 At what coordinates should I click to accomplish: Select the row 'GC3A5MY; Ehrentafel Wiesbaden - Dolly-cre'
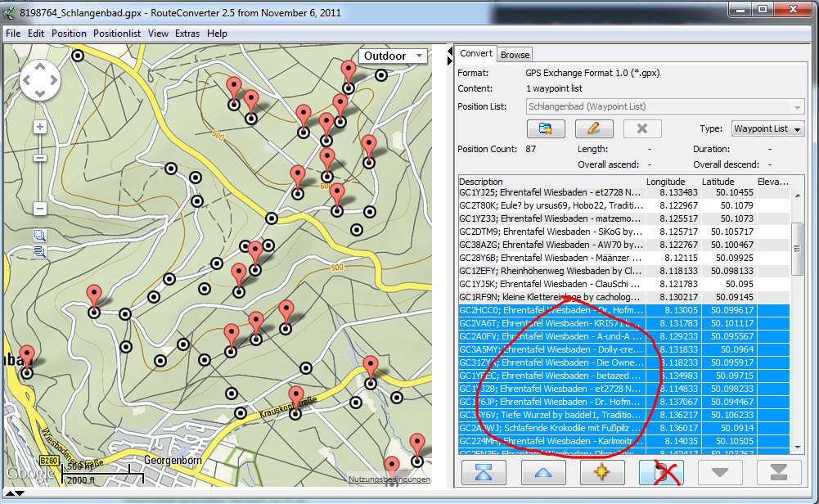[x=624, y=349]
